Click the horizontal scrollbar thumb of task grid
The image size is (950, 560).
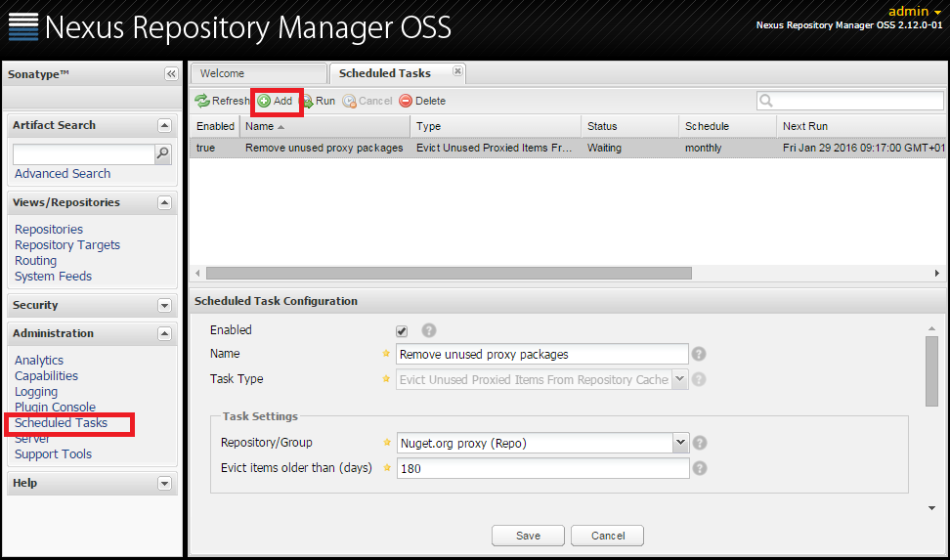click(449, 274)
